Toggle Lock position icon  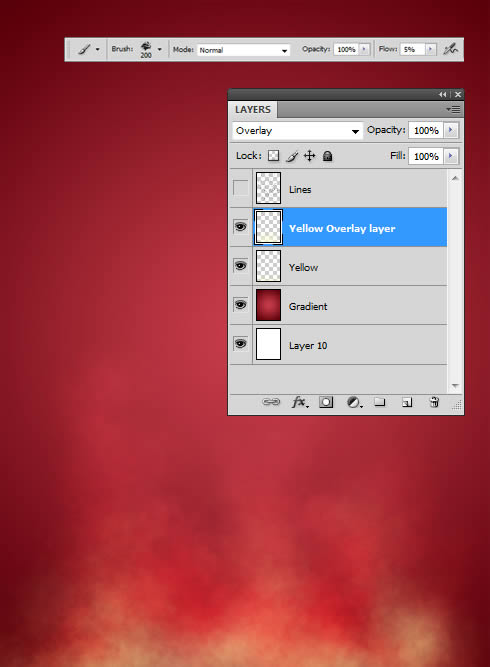(x=309, y=156)
